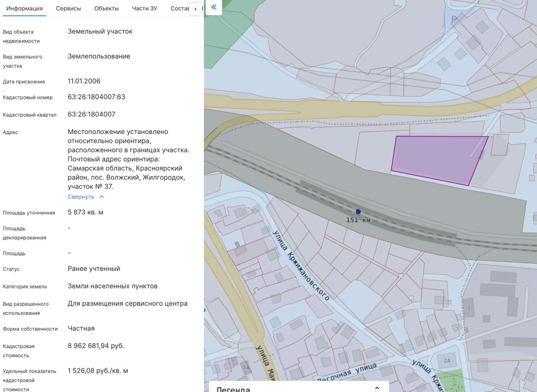
Task: Open the Легенда panel header
Action: coord(233,389)
